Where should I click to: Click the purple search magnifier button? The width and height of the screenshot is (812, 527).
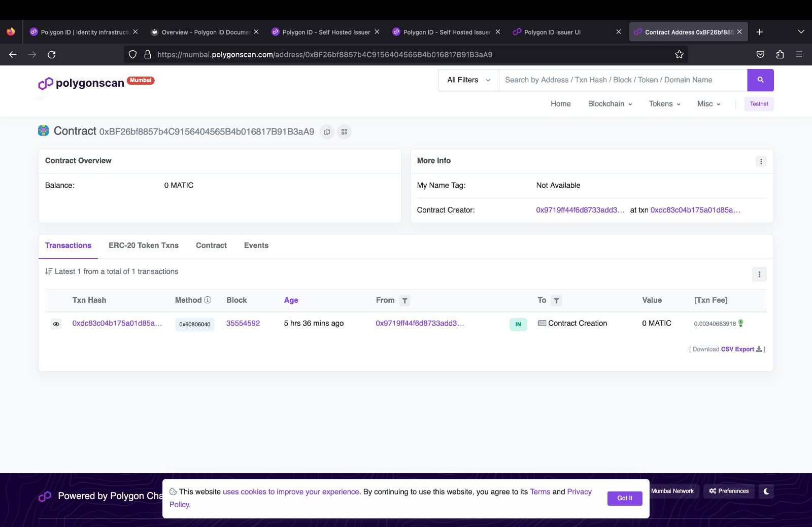coord(760,80)
